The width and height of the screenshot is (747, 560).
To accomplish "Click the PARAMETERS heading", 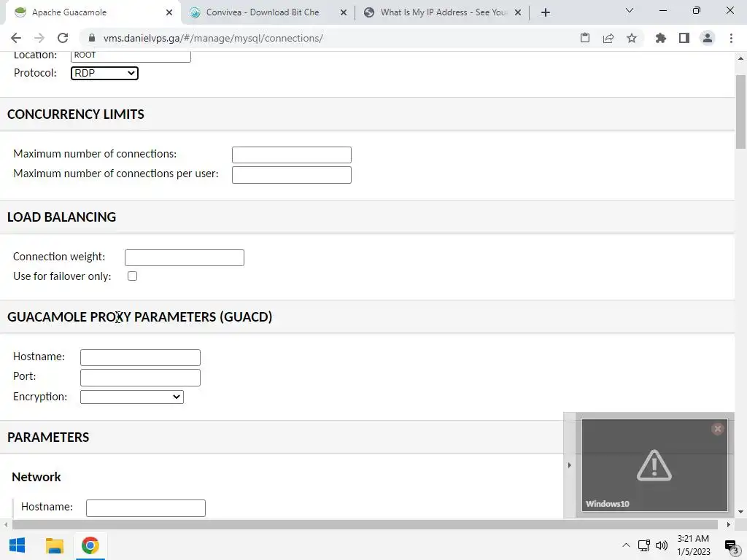I will click(x=48, y=437).
